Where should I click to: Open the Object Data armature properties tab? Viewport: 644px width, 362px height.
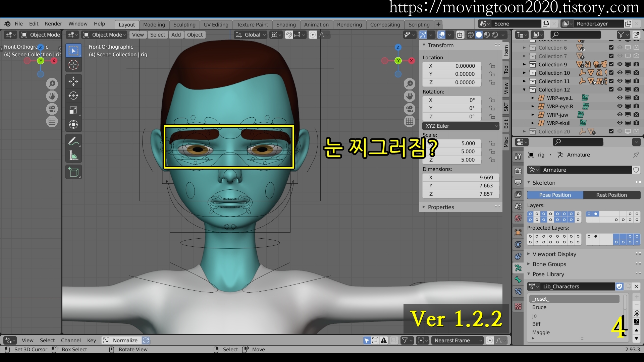pyautogui.click(x=518, y=268)
